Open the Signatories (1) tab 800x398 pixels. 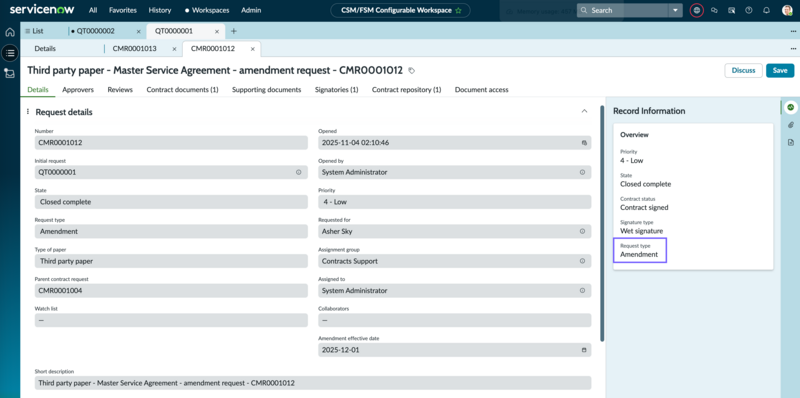337,89
